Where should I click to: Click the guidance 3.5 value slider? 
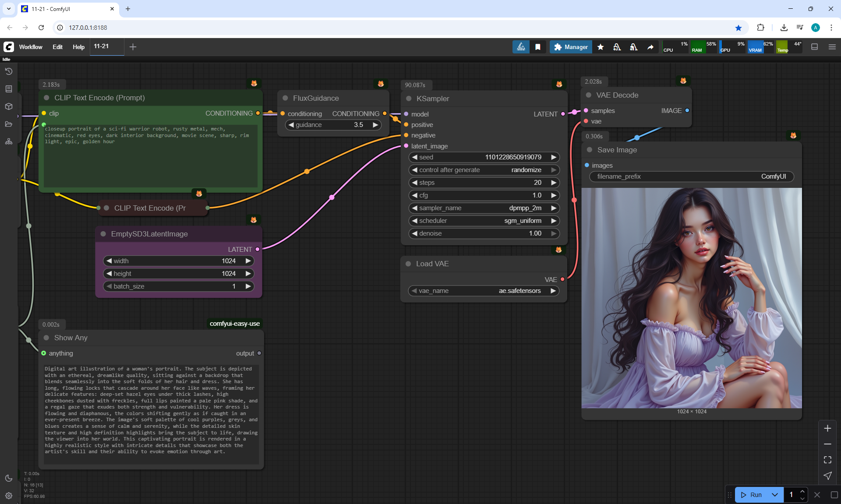coord(333,125)
